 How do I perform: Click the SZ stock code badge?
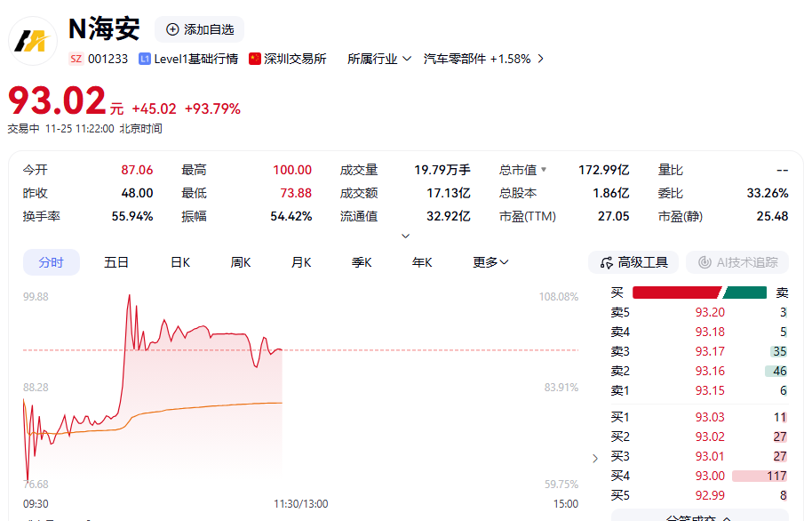click(76, 58)
